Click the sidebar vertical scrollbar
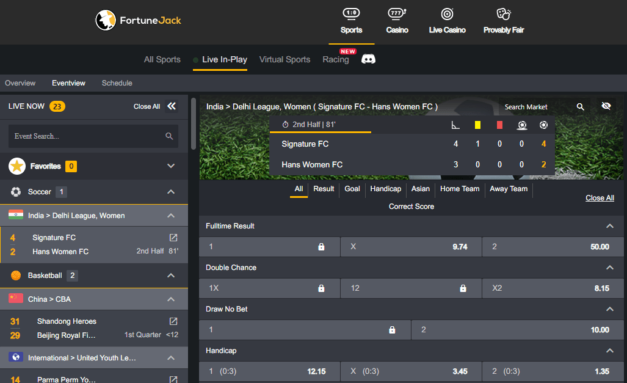This screenshot has height=383, width=627. tap(194, 124)
